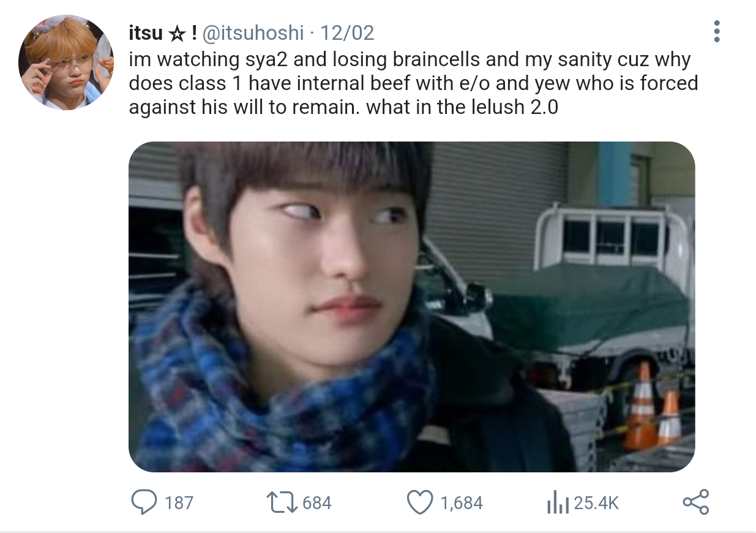Open the @itsuhoshi handle link

(252, 32)
